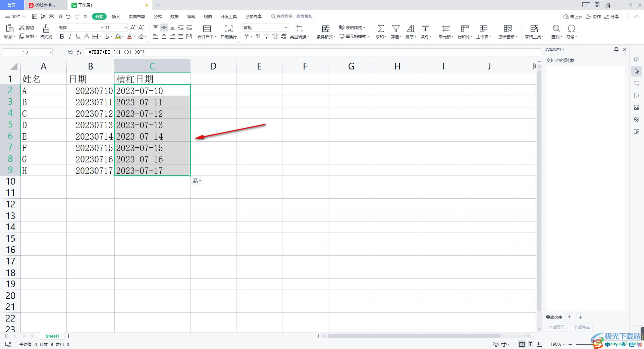
Task: Toggle right horizontal alignment
Action: [x=172, y=36]
